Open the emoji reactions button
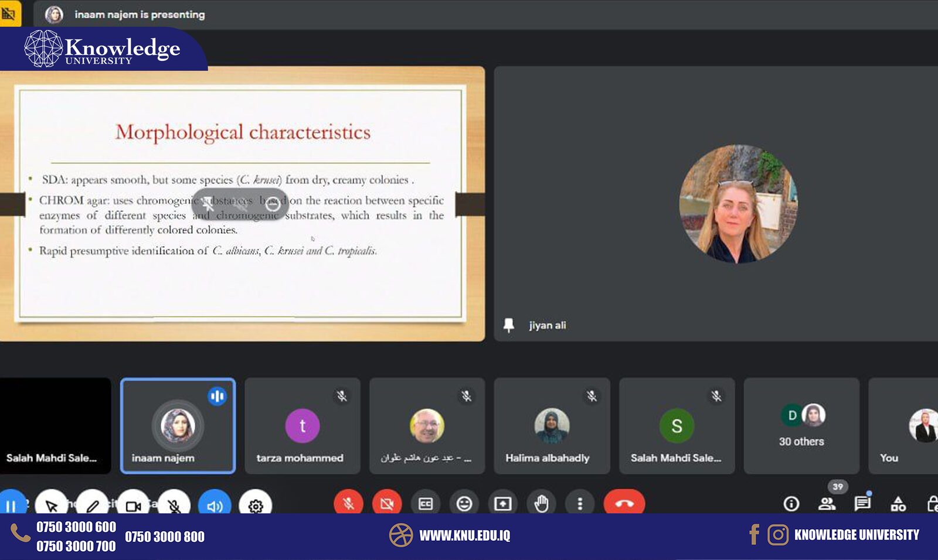This screenshot has width=938, height=560. coord(464,503)
